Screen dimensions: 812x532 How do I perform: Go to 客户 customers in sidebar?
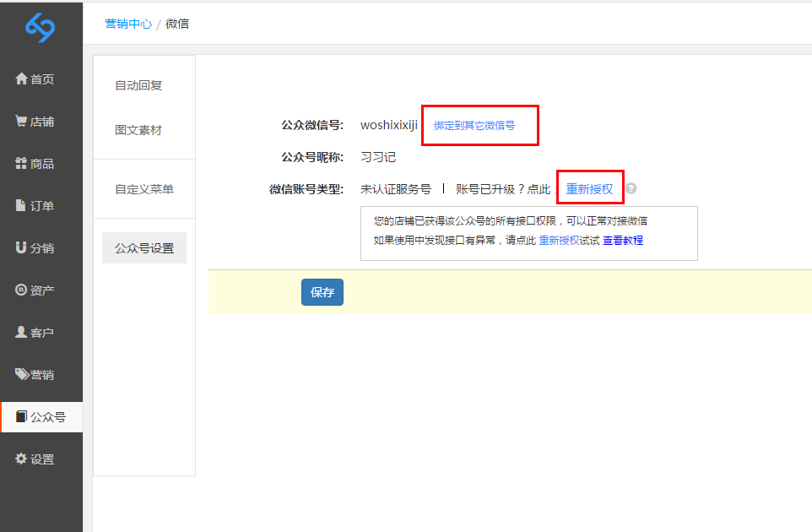tap(35, 333)
